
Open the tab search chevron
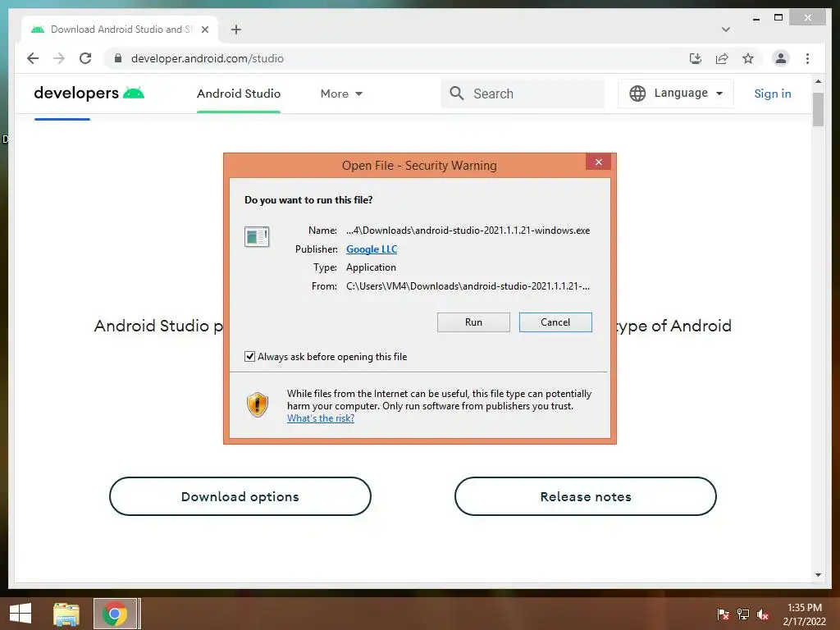pos(725,30)
